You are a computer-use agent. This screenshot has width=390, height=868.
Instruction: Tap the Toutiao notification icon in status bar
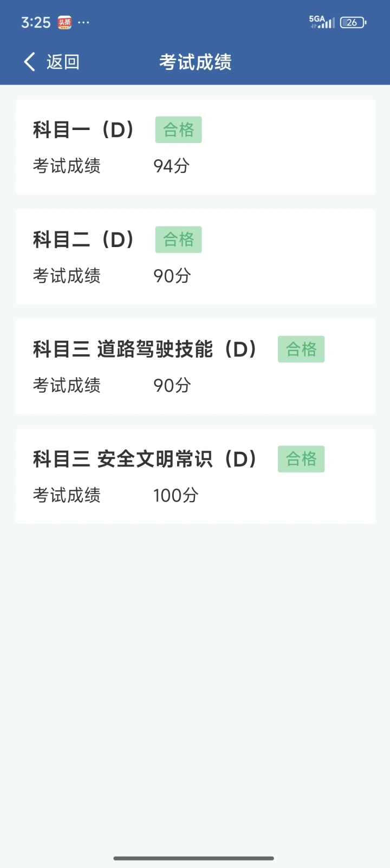click(x=64, y=22)
